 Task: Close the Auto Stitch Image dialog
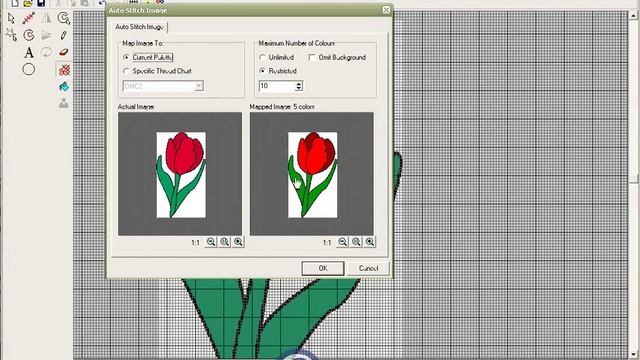pyautogui.click(x=386, y=10)
